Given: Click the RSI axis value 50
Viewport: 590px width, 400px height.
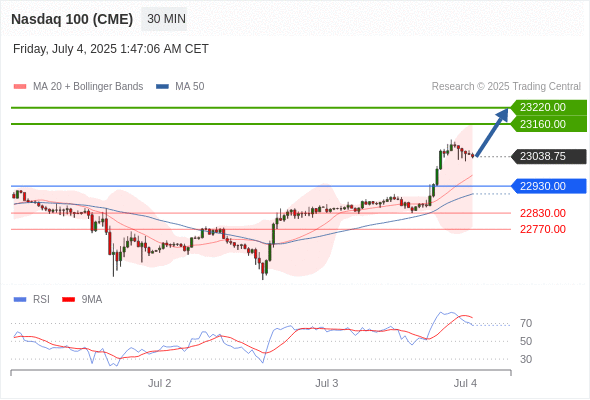Looking at the screenshot, I should click(526, 341).
